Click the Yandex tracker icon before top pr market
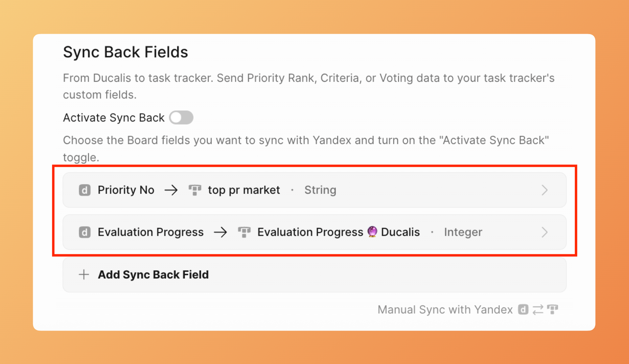Screen dimensions: 629x364 195,190
